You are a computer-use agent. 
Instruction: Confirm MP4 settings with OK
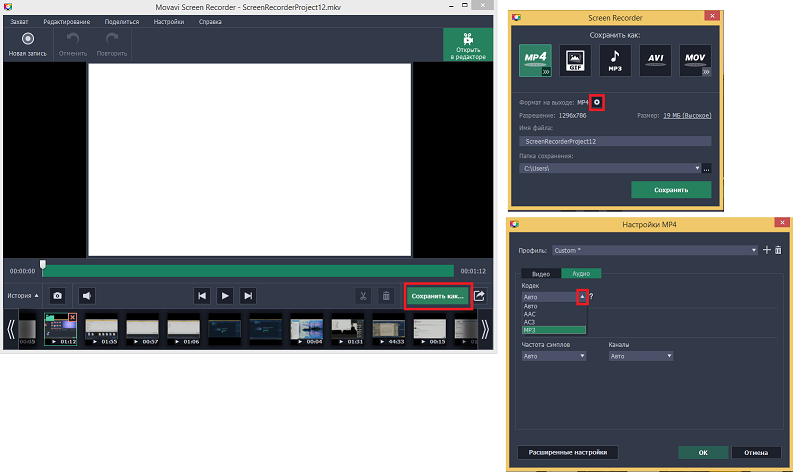point(703,452)
